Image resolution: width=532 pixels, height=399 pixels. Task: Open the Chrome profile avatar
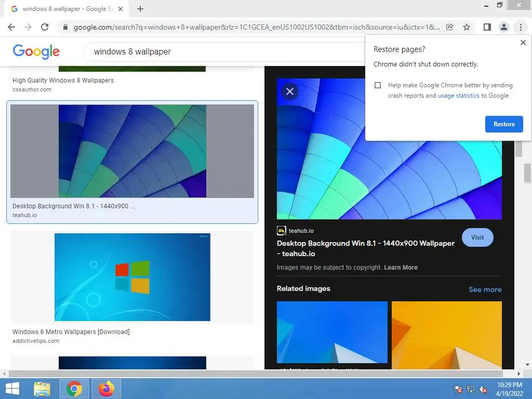pos(504,27)
